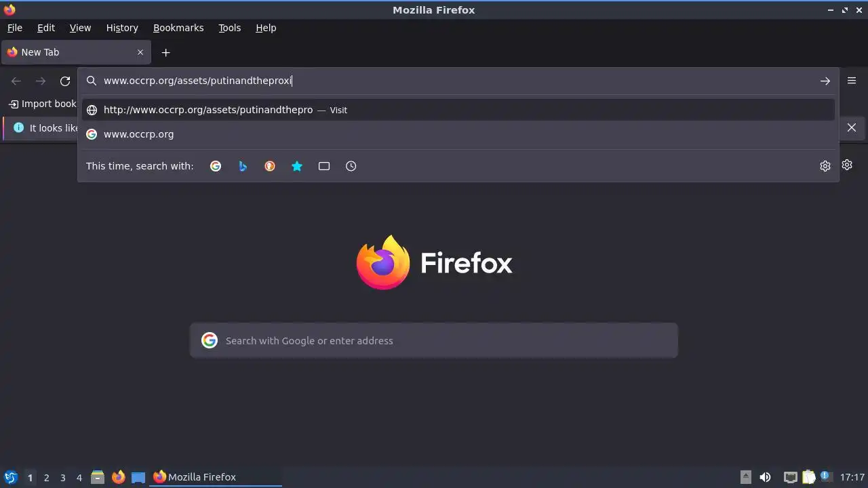Search this time in History
This screenshot has width=868, height=488.
pyautogui.click(x=351, y=166)
